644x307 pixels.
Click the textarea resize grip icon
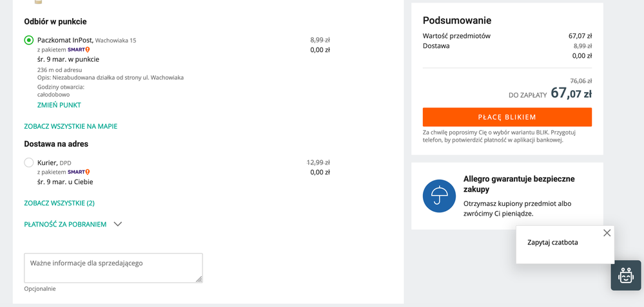(x=199, y=279)
